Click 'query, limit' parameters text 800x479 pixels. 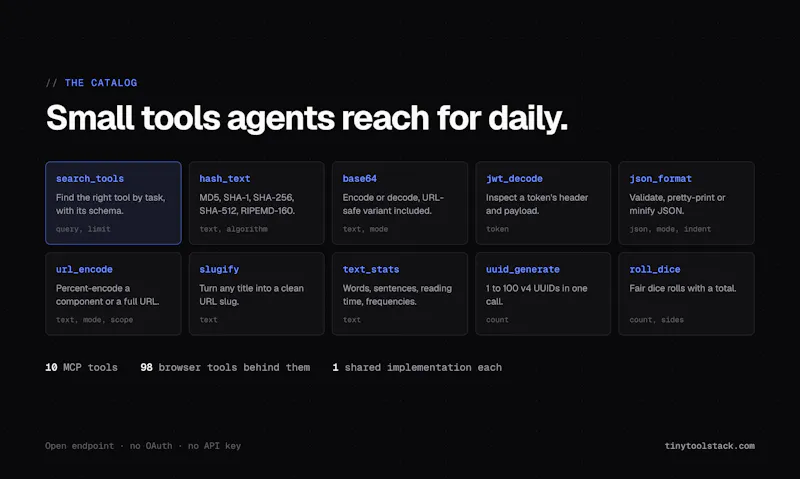click(x=83, y=229)
